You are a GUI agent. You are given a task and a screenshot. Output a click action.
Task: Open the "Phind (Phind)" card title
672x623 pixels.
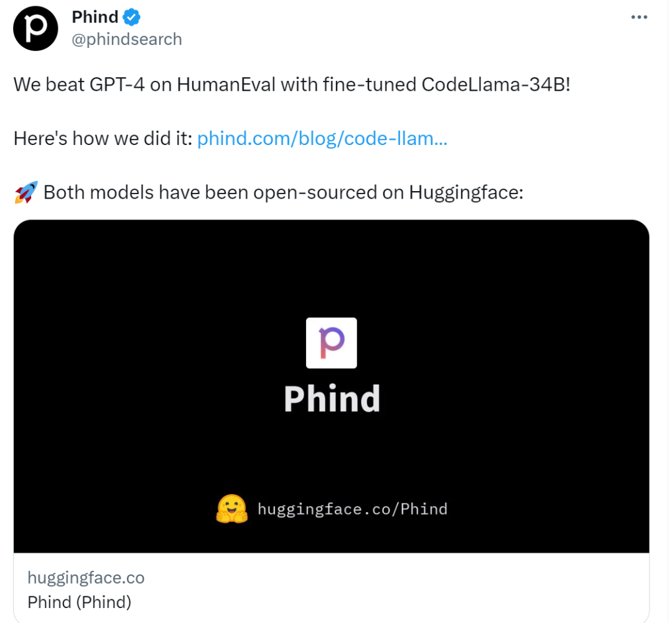pyautogui.click(x=79, y=602)
